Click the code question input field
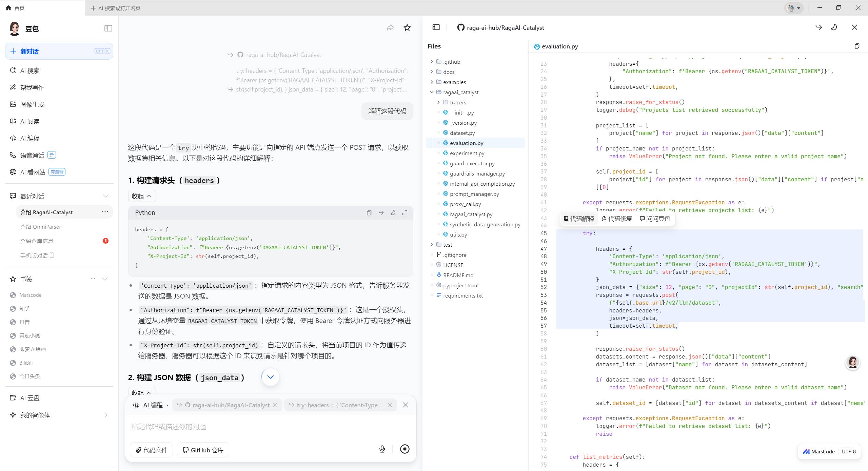The image size is (868, 471). (271, 427)
